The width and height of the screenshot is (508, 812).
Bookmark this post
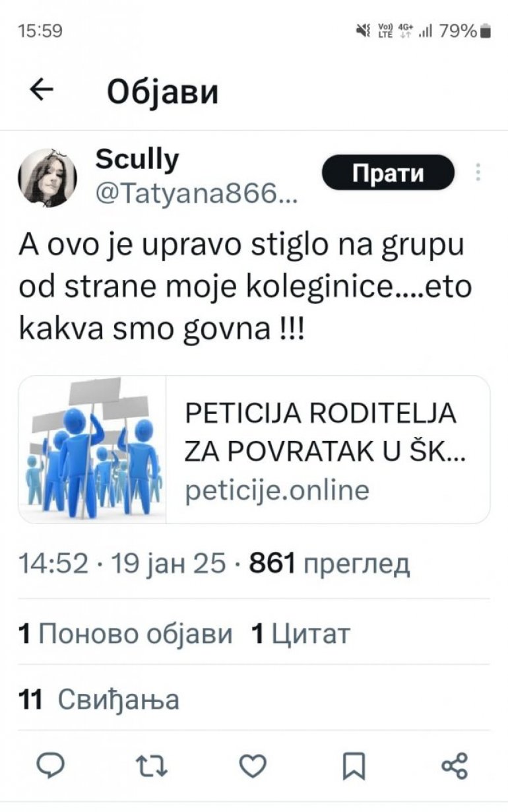click(354, 766)
